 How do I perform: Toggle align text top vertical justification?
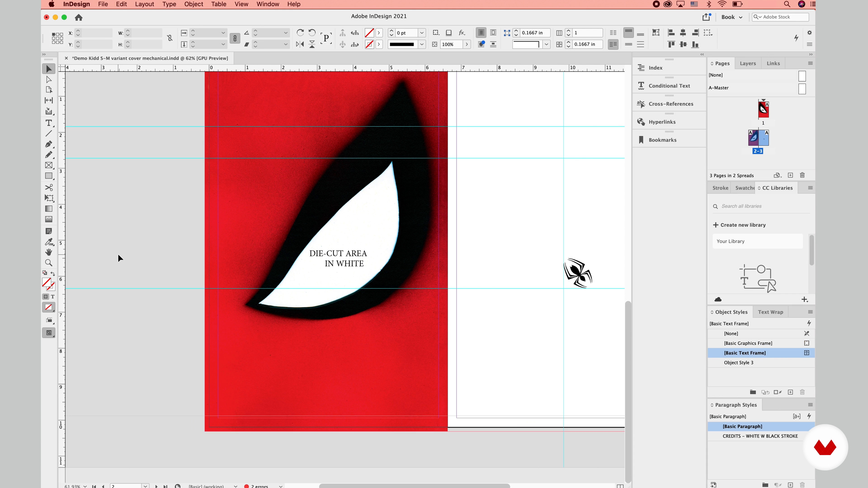(x=628, y=33)
